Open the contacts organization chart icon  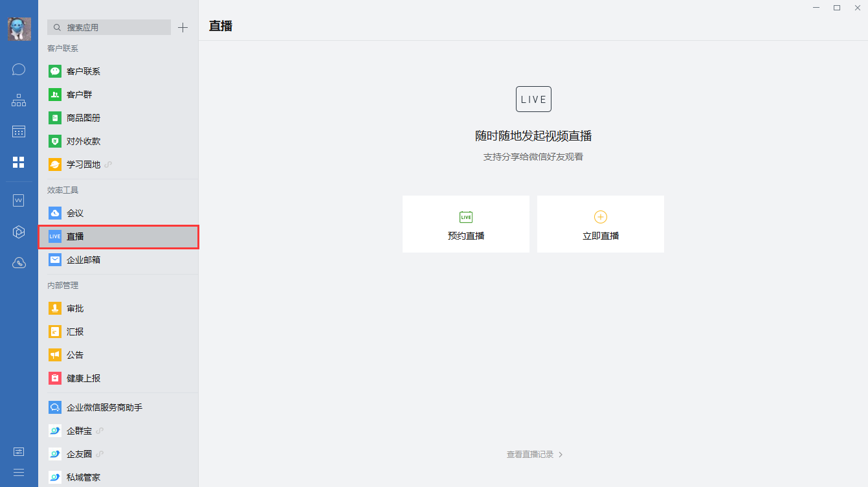click(x=19, y=100)
